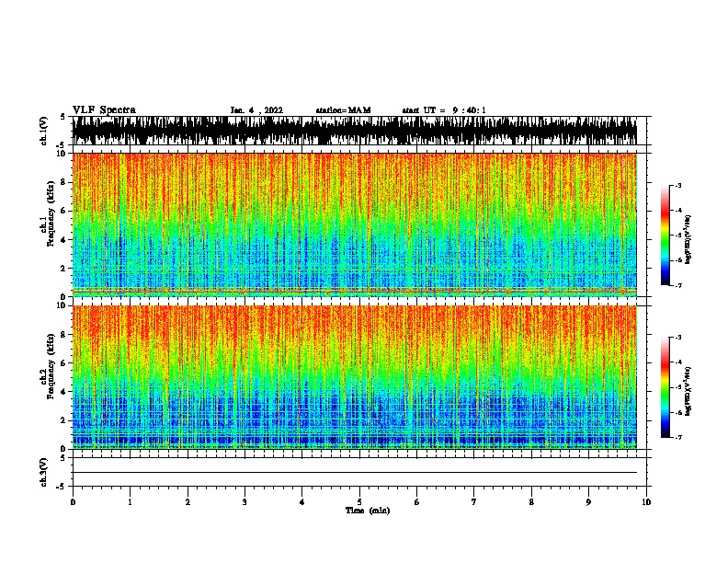Click the time axis tick label '9'
The width and height of the screenshot is (728, 563).
click(588, 502)
